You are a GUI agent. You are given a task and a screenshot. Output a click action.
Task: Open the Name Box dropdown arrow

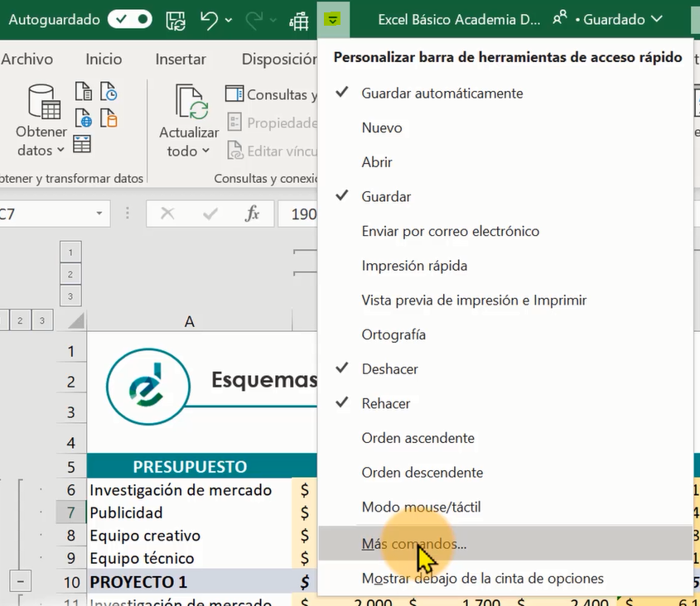coord(99,214)
